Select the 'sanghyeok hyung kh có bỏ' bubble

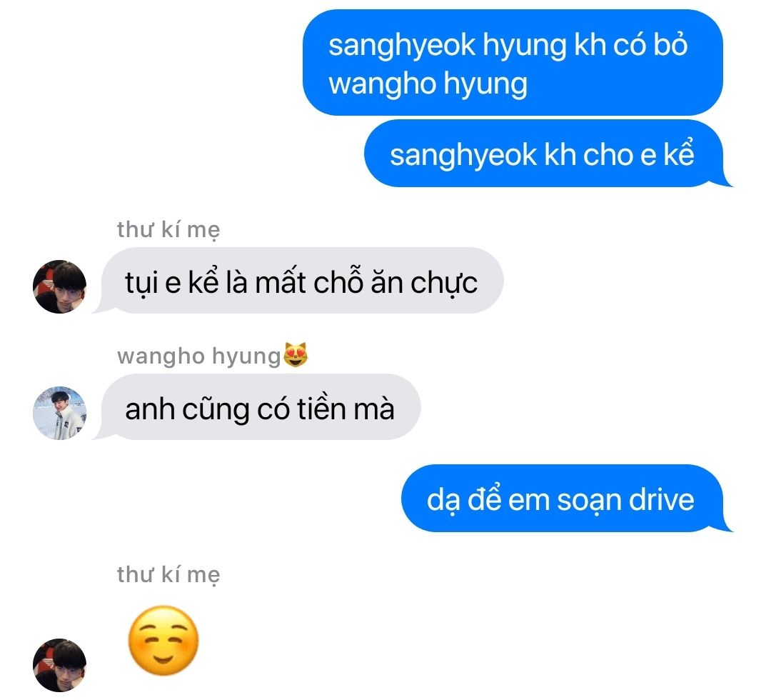pyautogui.click(x=513, y=62)
